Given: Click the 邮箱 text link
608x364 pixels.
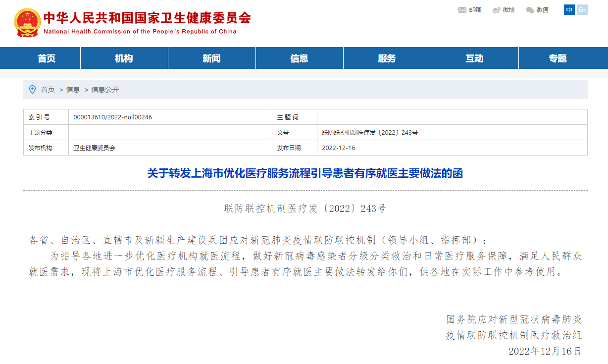Looking at the screenshot, I should point(475,10).
